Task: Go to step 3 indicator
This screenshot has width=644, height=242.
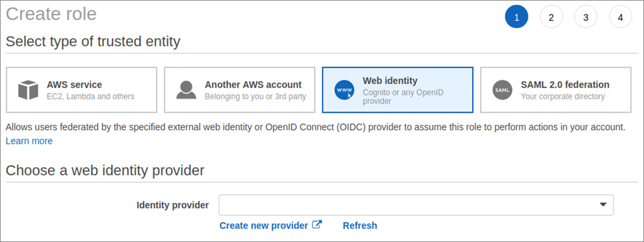Action: point(586,17)
